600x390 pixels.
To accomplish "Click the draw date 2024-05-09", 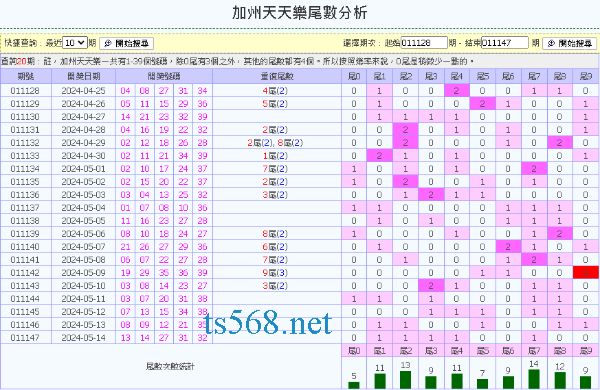I will 83,273.
